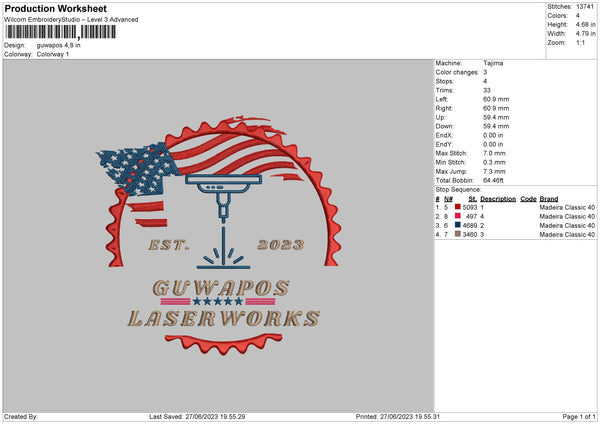Click the Width value 4.79 in

[585, 34]
